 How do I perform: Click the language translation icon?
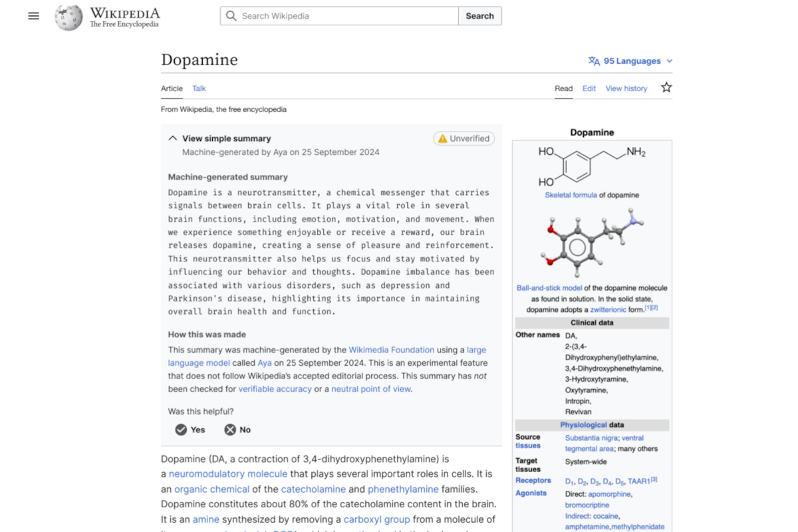click(x=594, y=61)
